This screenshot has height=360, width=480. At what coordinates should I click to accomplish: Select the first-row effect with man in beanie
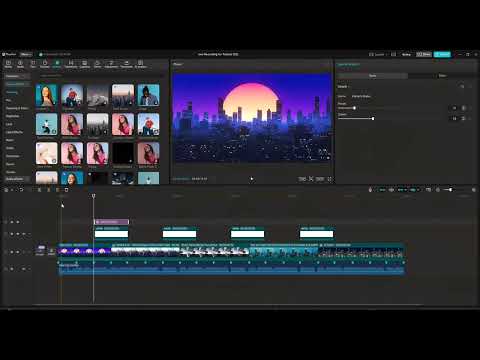(x=149, y=95)
